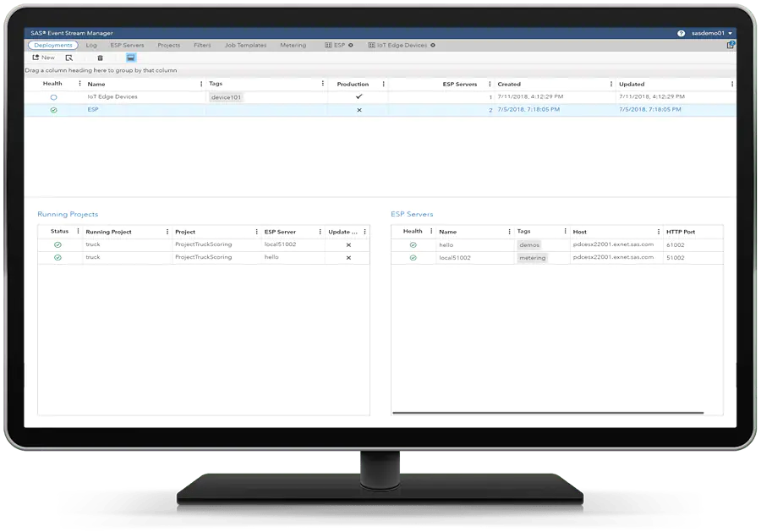The image size is (761, 532).
Task: Select the IoT Edge Devices opened tab
Action: (x=397, y=45)
